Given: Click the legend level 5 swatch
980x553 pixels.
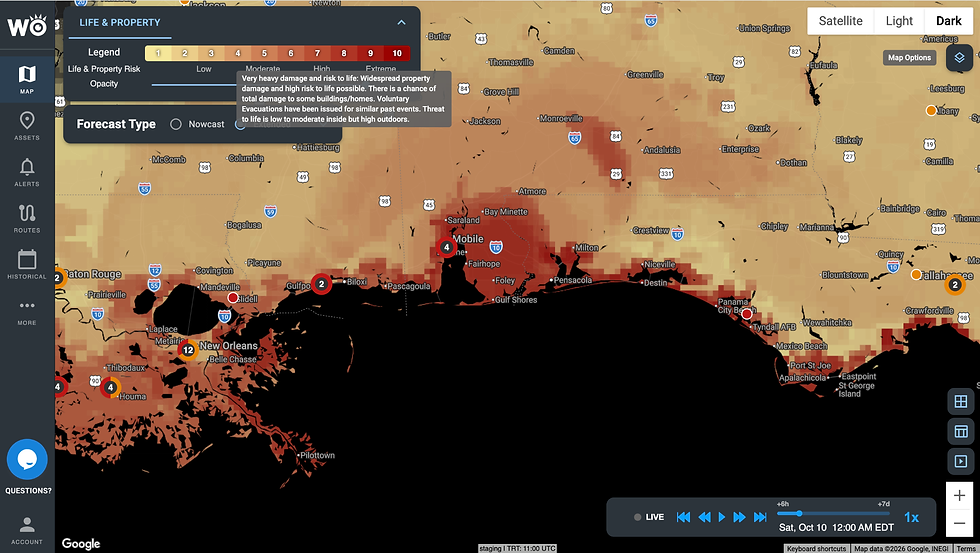Looking at the screenshot, I should pos(264,53).
